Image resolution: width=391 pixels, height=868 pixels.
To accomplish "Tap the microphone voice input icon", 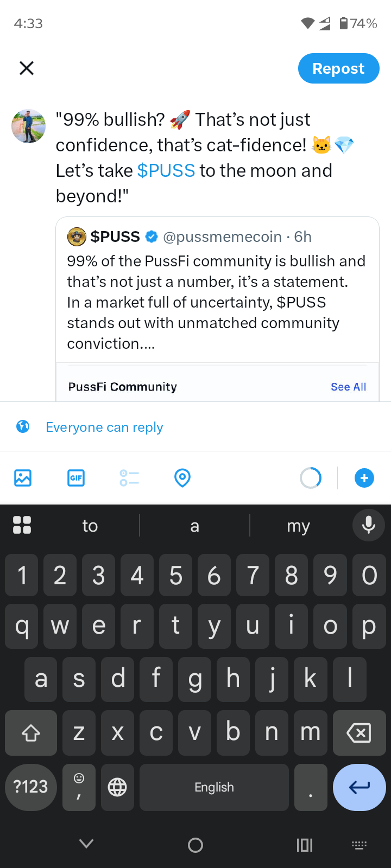I will tap(369, 525).
